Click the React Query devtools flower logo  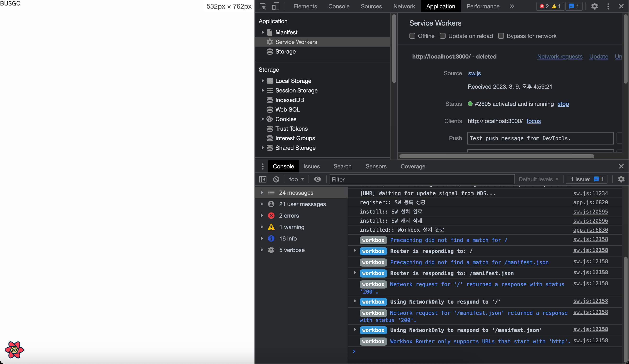tap(14, 350)
